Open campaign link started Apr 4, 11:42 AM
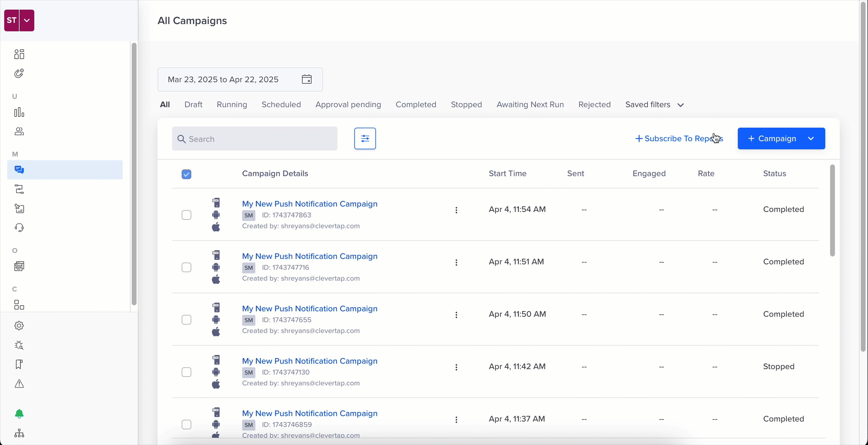Screen dimensions: 868x445 (x=310, y=361)
